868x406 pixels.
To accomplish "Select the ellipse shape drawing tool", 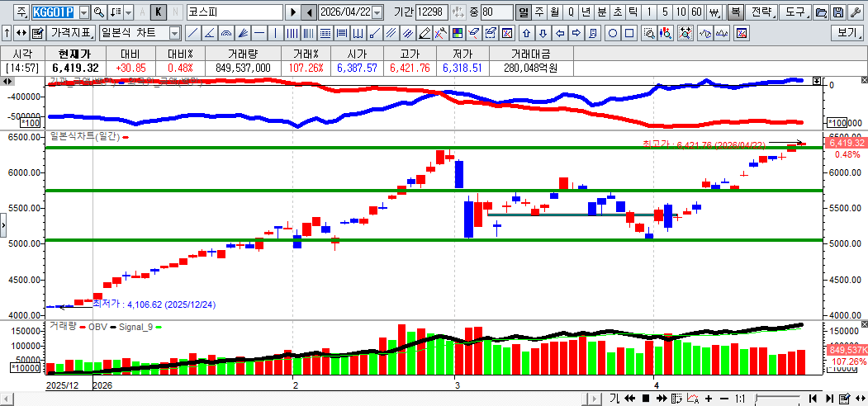I will [x=613, y=33].
